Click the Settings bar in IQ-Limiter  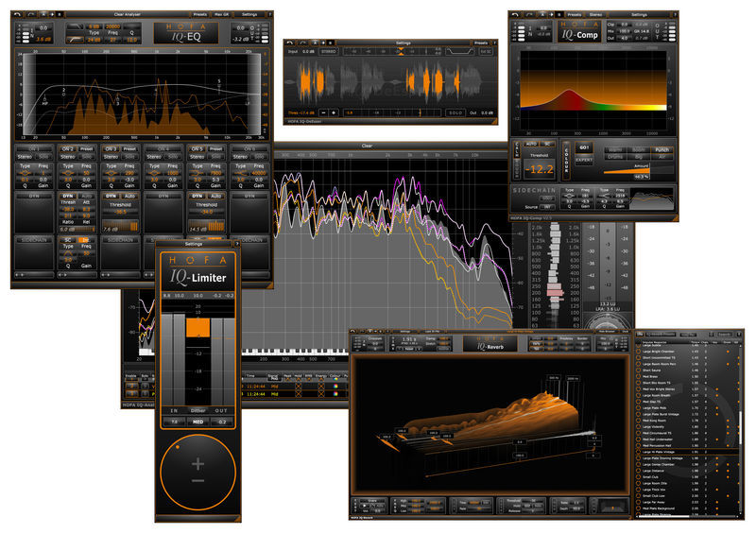tap(194, 244)
